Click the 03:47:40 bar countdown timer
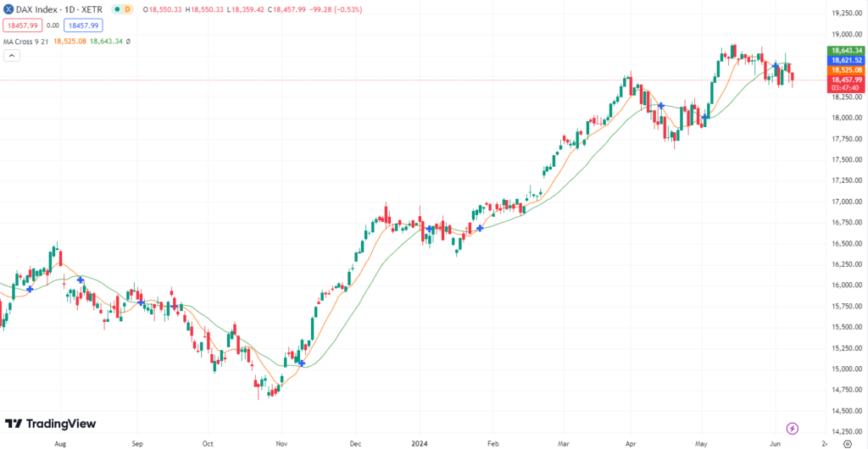Viewport: 868px width, 449px height. (x=845, y=88)
